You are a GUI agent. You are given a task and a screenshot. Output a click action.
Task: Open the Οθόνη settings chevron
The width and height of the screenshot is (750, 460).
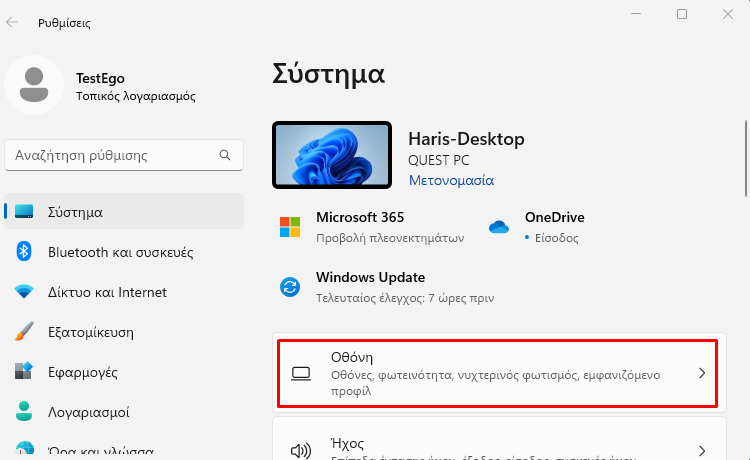[702, 373]
